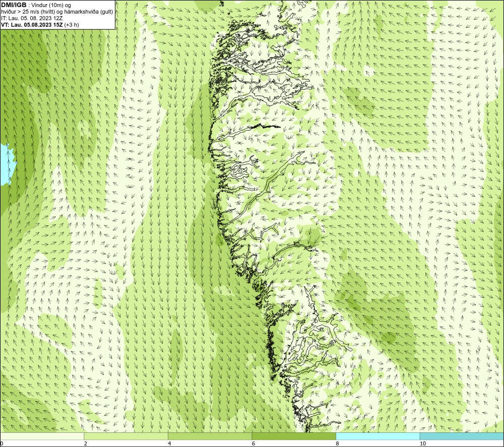Viewport: 504px width, 447px height.
Task: Select the medium green 4–6 m/s color bar segment
Action: [210, 436]
